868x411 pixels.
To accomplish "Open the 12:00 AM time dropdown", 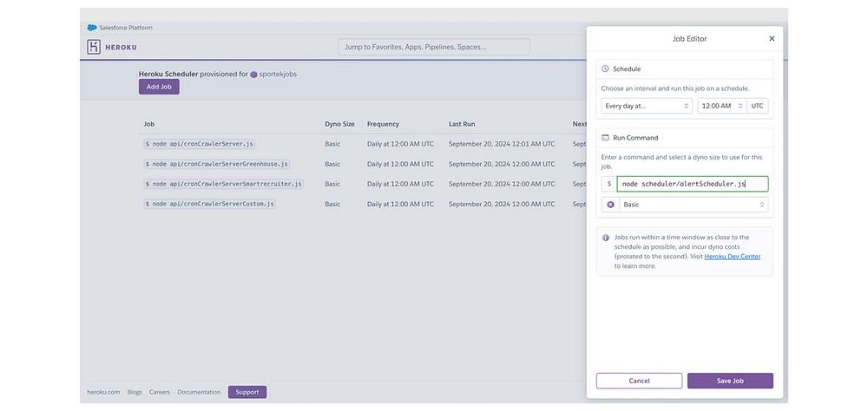I will click(x=722, y=106).
